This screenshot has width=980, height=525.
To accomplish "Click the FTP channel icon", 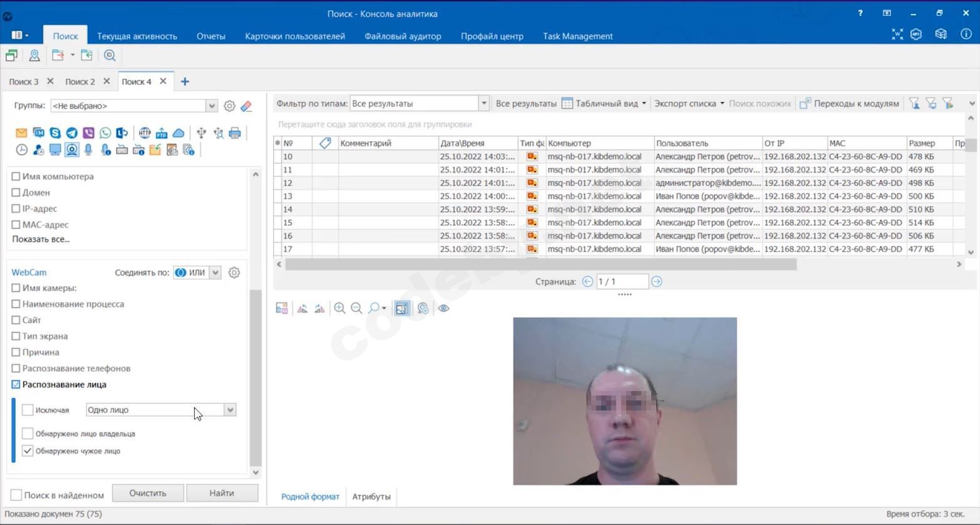I will [x=162, y=133].
